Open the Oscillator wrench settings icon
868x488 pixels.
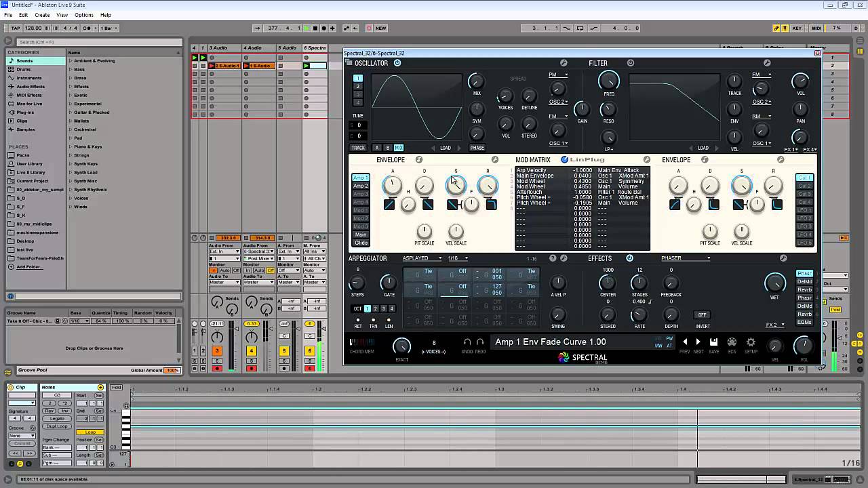pyautogui.click(x=564, y=63)
